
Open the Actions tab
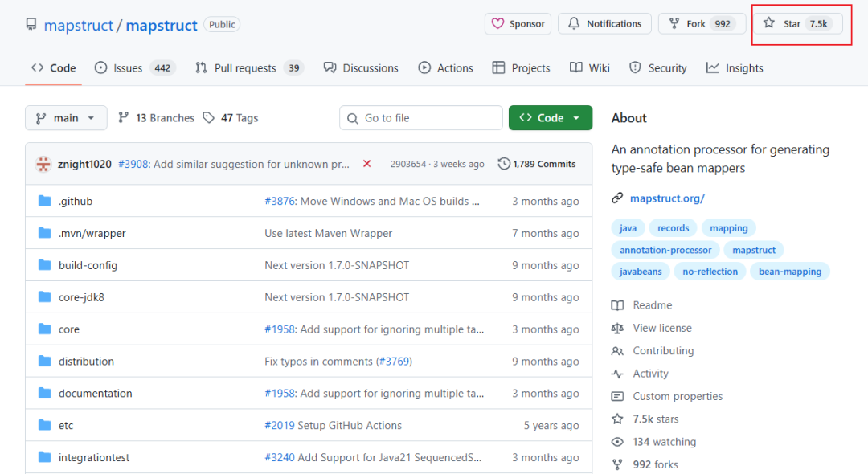(445, 68)
